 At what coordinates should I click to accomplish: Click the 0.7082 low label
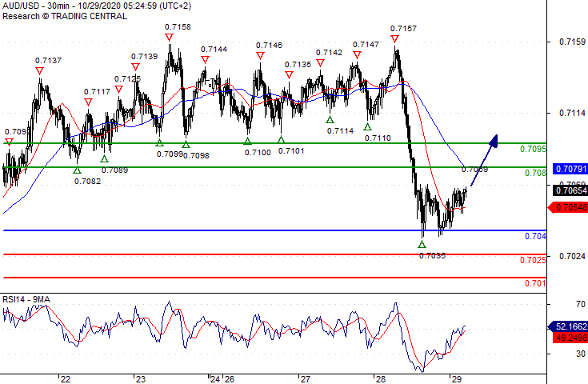coord(87,182)
